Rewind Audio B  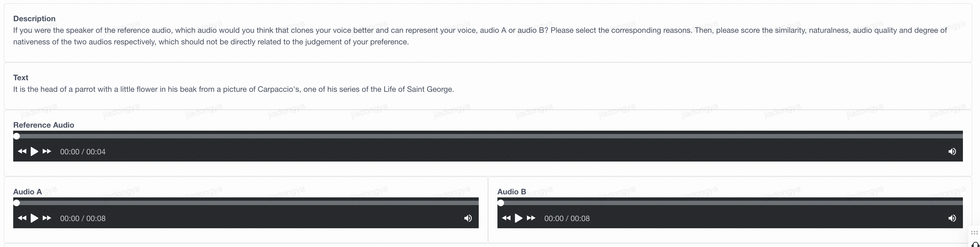pos(506,218)
